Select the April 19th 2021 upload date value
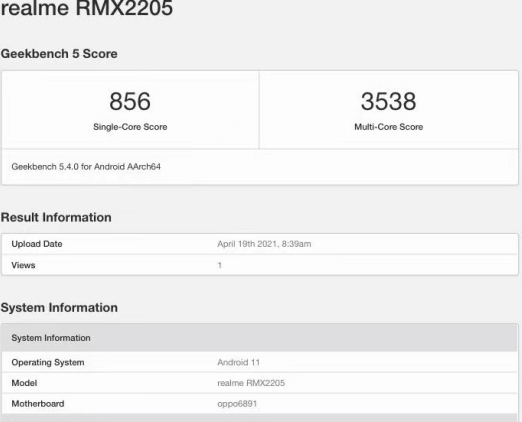This screenshot has width=522, height=422. [x=264, y=244]
